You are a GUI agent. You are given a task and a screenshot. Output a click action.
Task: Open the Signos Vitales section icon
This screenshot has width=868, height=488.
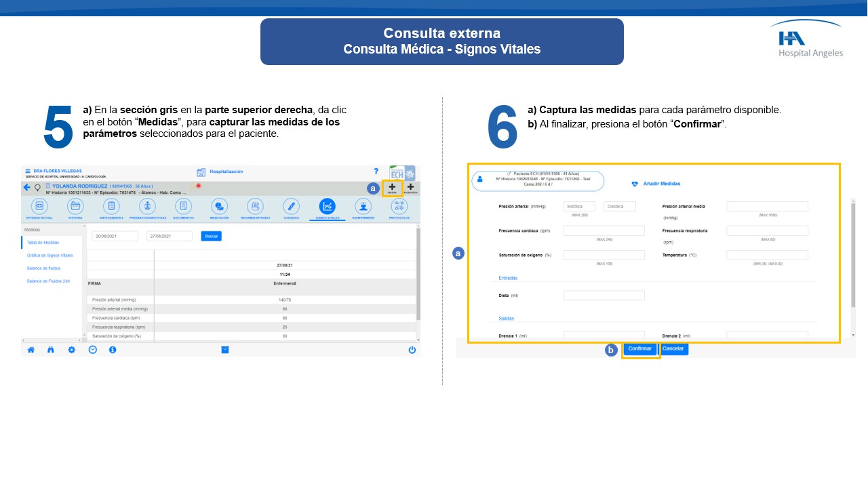(327, 206)
